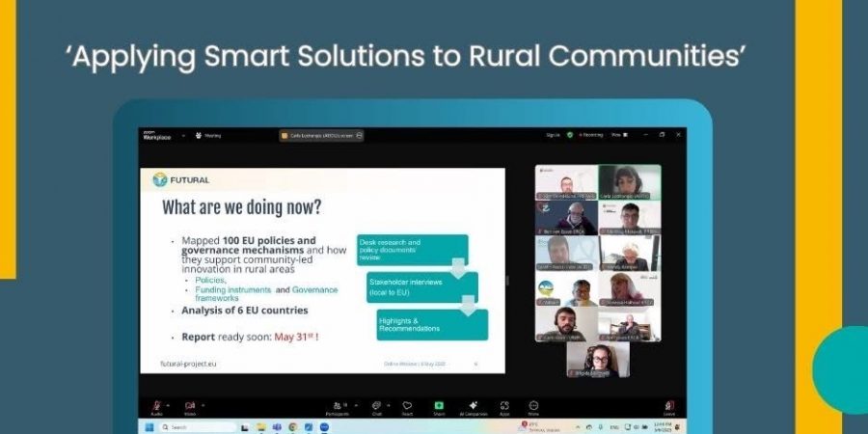Open the Apps panel
The height and width of the screenshot is (434, 868).
[x=504, y=406]
